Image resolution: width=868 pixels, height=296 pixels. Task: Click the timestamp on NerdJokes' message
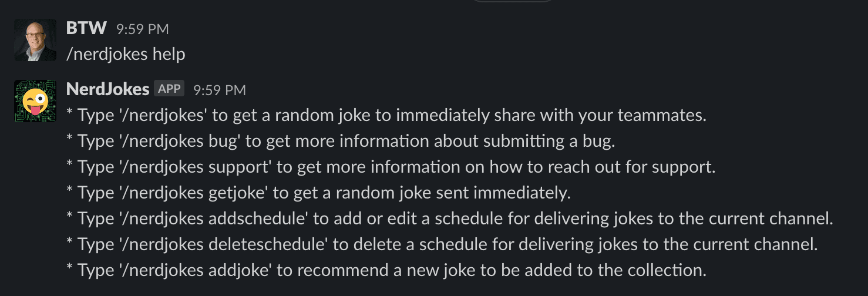pyautogui.click(x=220, y=90)
